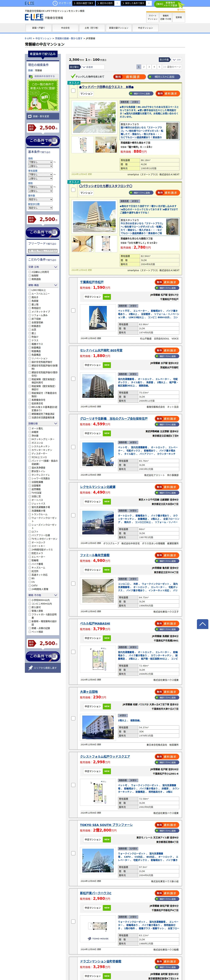Check the 千葉県松戸市松戸 listing checkbox
The height and width of the screenshot is (980, 210).
click(x=73, y=310)
